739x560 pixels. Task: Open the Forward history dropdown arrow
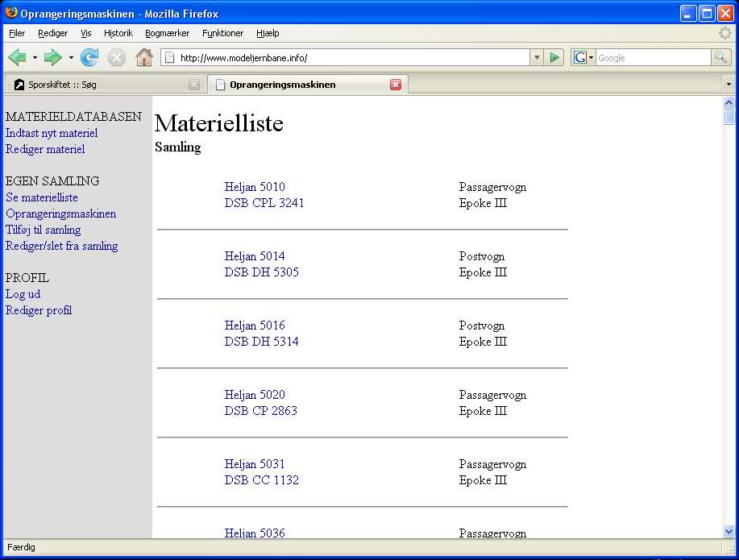(x=71, y=57)
